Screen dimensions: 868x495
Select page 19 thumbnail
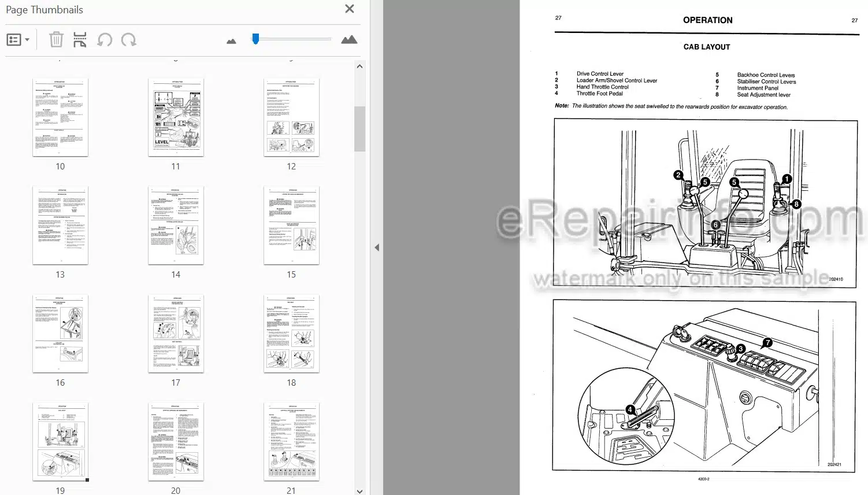tap(60, 442)
